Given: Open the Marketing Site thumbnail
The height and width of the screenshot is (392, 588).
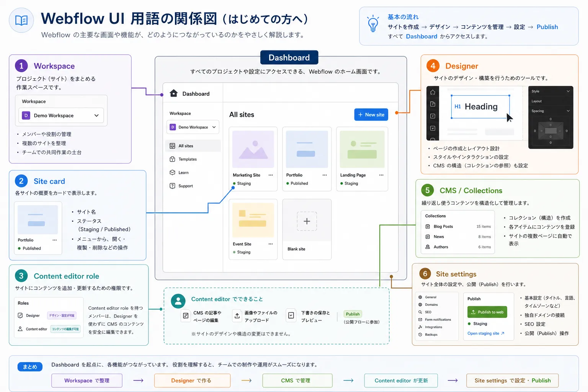Looking at the screenshot, I should [253, 149].
